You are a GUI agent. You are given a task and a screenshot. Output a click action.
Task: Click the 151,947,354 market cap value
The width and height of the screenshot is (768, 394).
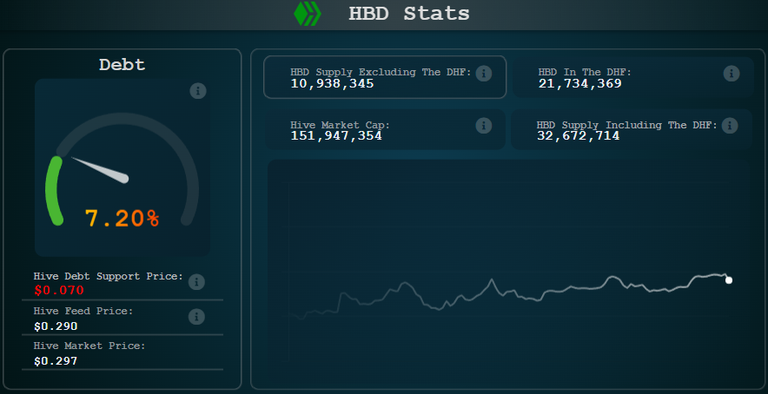[336, 136]
